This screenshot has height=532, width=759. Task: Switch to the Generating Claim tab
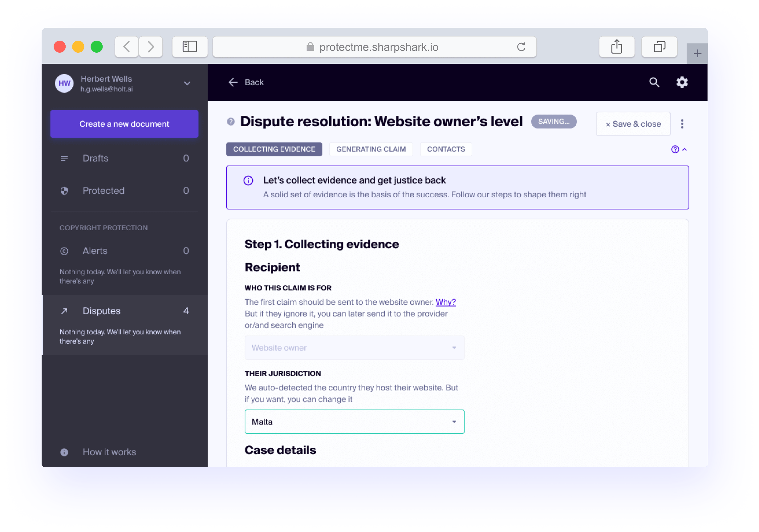[371, 149]
